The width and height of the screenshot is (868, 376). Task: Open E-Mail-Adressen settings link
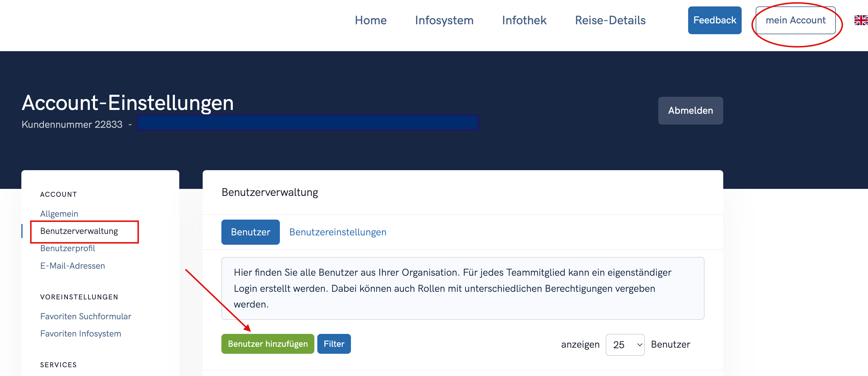[x=73, y=266]
